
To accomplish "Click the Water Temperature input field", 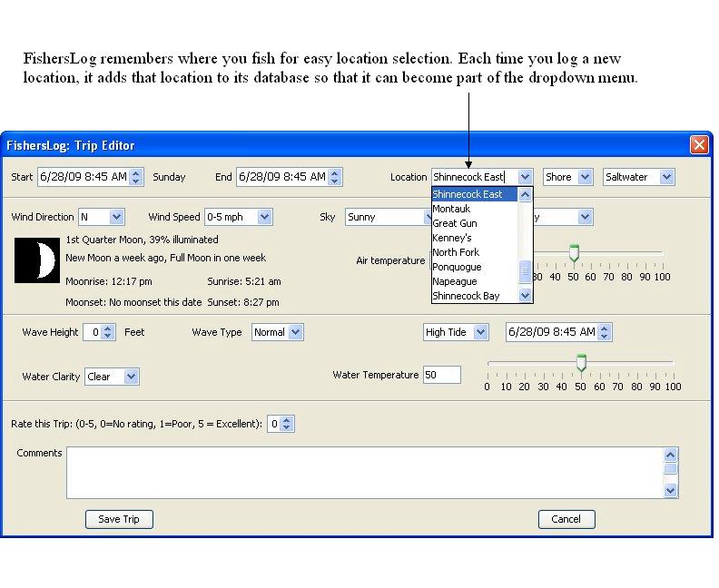I will click(441, 375).
